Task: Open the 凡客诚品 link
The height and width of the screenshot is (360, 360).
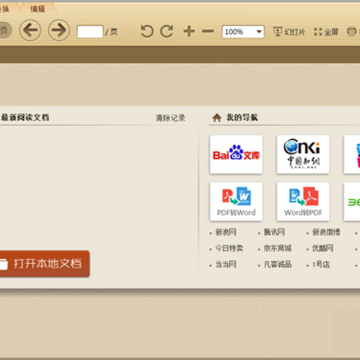Action: pyautogui.click(x=277, y=265)
